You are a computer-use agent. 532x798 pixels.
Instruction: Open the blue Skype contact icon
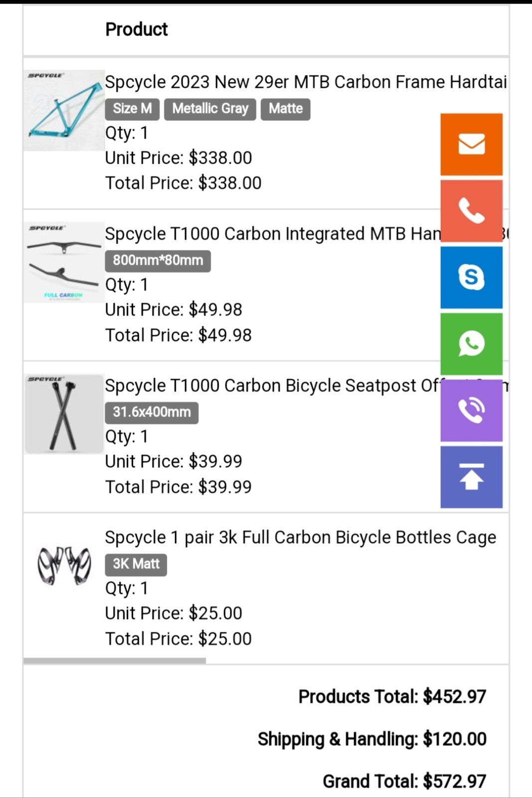(x=471, y=277)
